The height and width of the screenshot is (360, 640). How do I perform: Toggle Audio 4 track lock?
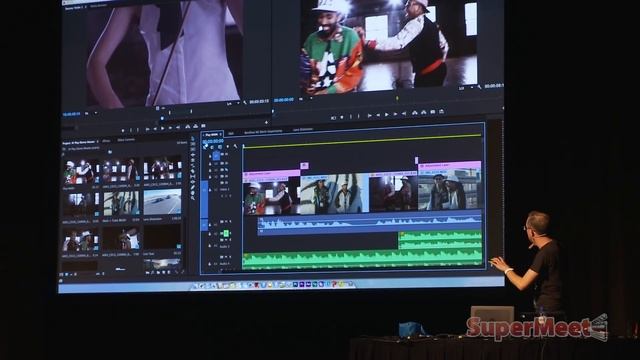(x=211, y=264)
